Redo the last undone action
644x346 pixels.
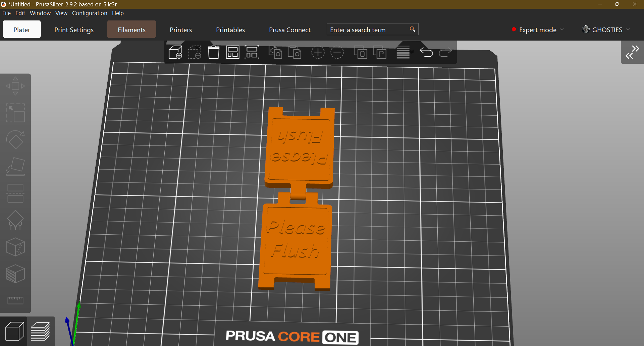(445, 52)
